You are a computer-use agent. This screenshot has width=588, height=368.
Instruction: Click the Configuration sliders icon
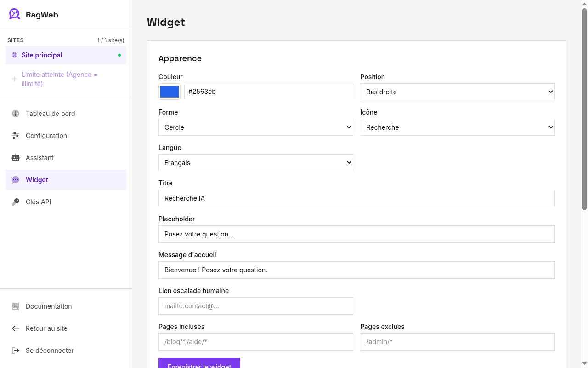(x=16, y=136)
